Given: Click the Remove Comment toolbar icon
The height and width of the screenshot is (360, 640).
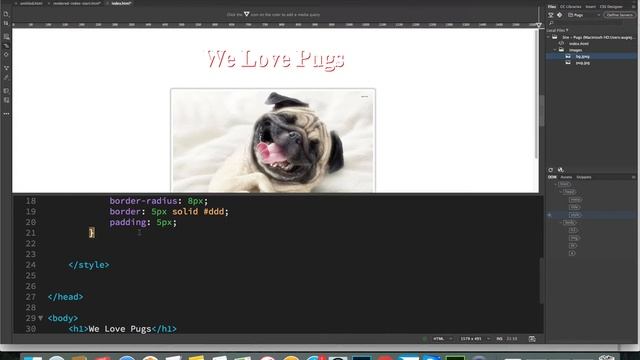Looking at the screenshot, I should pyautogui.click(x=6, y=100).
